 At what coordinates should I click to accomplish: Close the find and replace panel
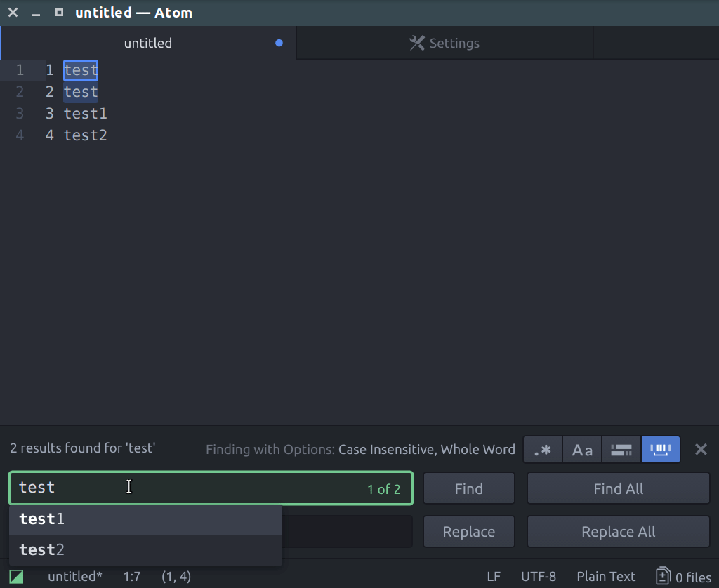[700, 449]
